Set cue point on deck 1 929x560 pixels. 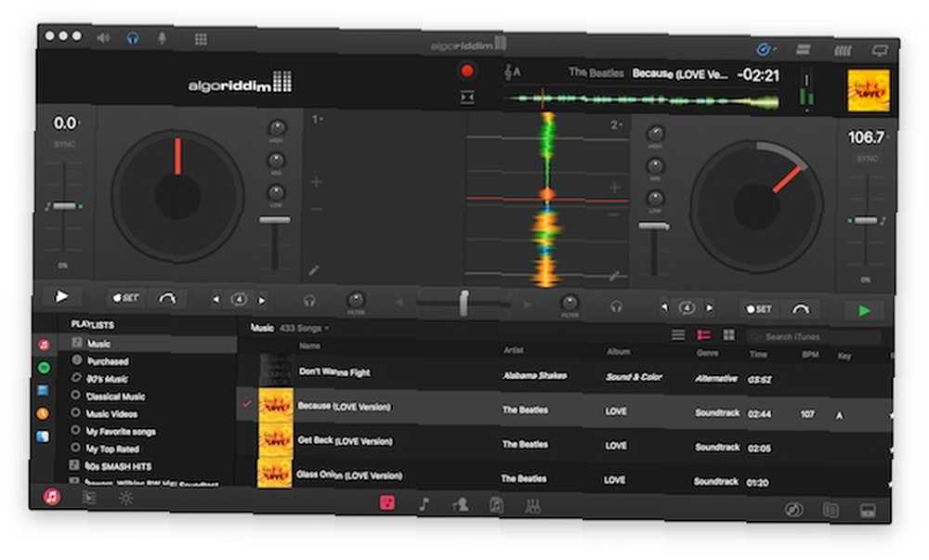(x=125, y=298)
